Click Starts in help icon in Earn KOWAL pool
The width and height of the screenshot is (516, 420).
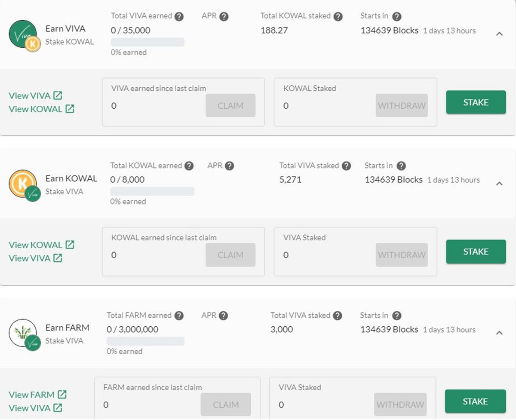(401, 166)
